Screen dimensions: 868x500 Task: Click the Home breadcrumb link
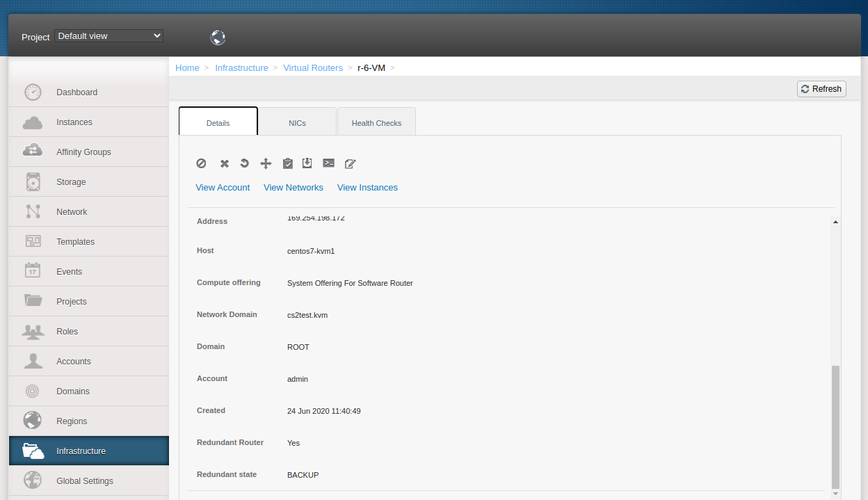coord(187,67)
